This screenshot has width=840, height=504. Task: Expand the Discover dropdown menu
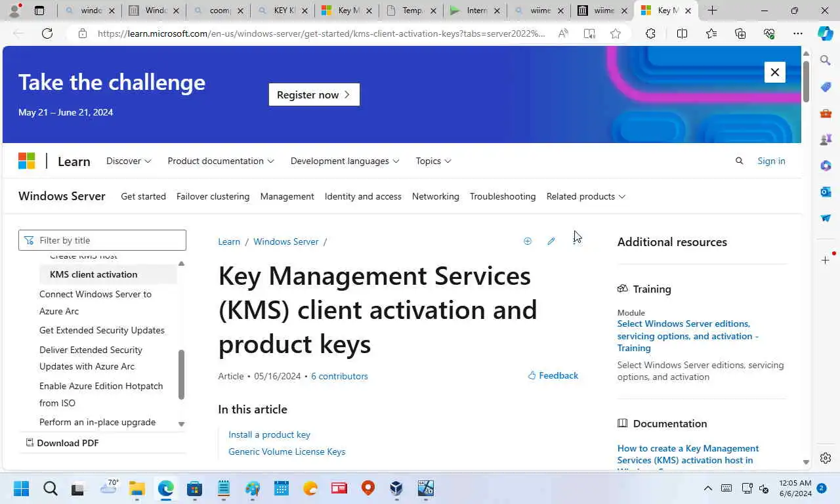coord(129,161)
